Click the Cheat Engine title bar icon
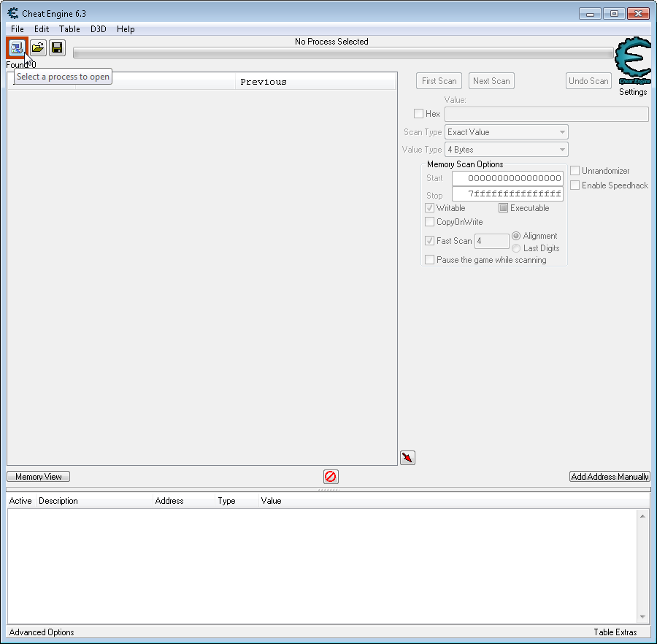 (13, 13)
